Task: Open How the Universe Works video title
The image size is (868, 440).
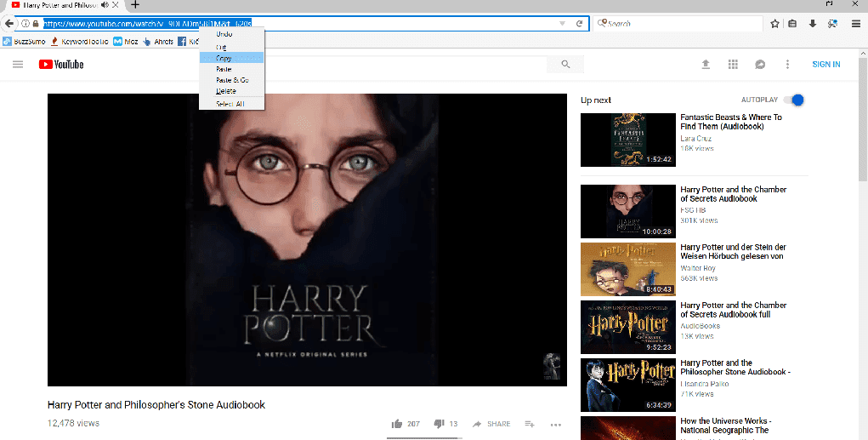Action: coord(726,426)
